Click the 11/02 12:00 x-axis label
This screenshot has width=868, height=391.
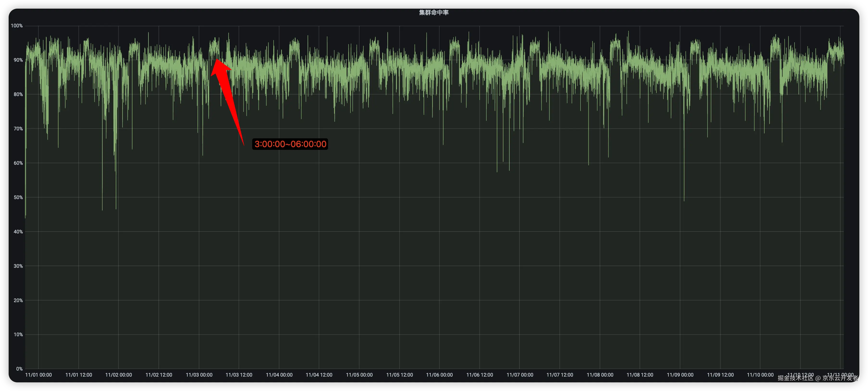pyautogui.click(x=159, y=375)
